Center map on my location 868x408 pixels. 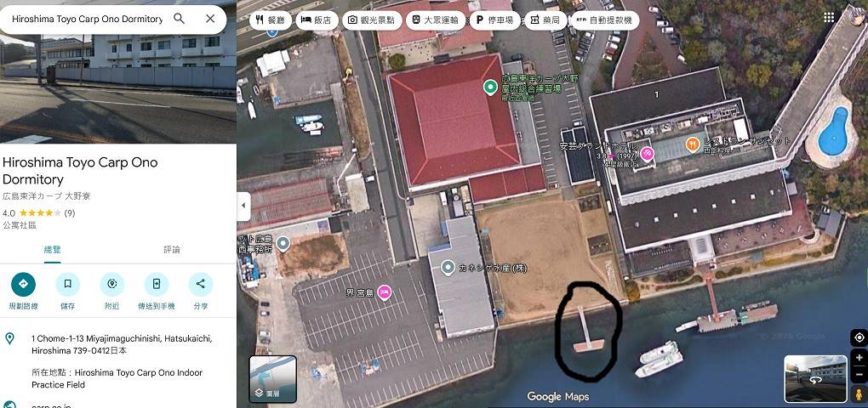(x=859, y=337)
